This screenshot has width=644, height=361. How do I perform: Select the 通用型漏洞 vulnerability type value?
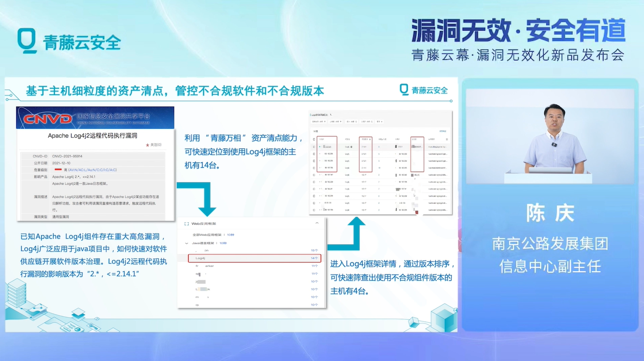pyautogui.click(x=61, y=217)
